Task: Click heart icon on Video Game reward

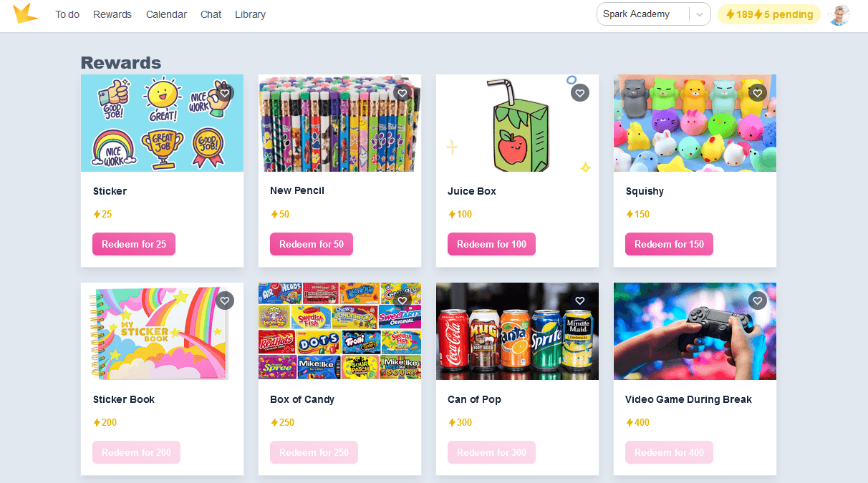Action: (x=758, y=301)
